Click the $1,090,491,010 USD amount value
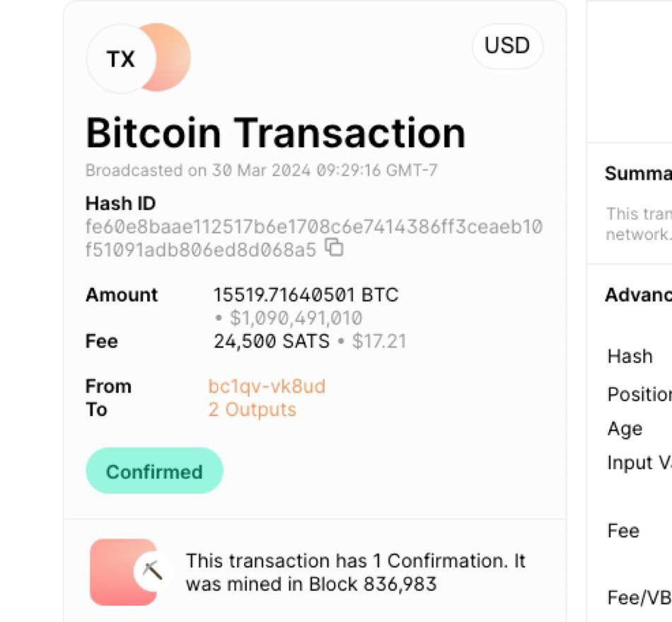Image resolution: width=672 pixels, height=622 pixels. coord(295,318)
